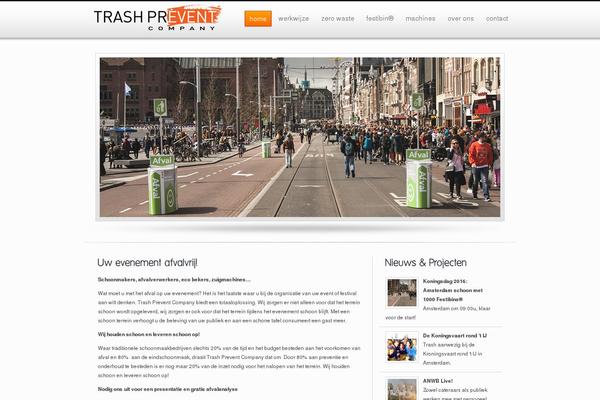Open the machines menu item
Screen dimensions: 600x400
coord(420,18)
